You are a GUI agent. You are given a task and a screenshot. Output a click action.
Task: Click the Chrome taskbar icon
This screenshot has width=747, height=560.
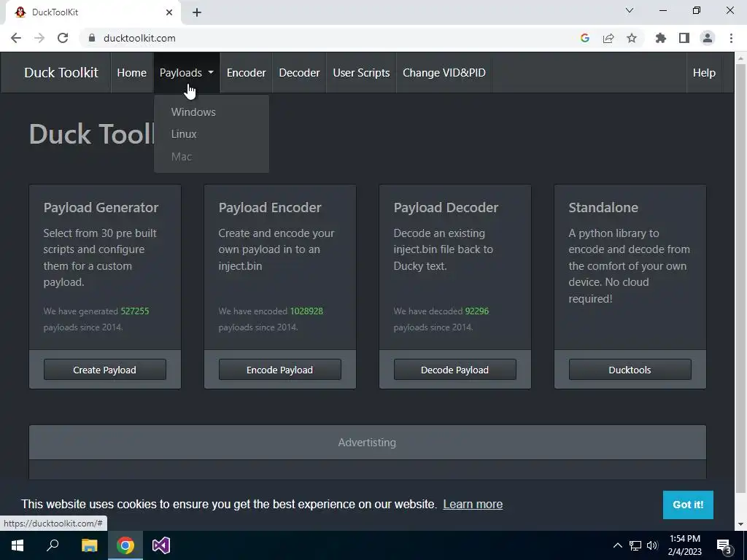coord(125,545)
